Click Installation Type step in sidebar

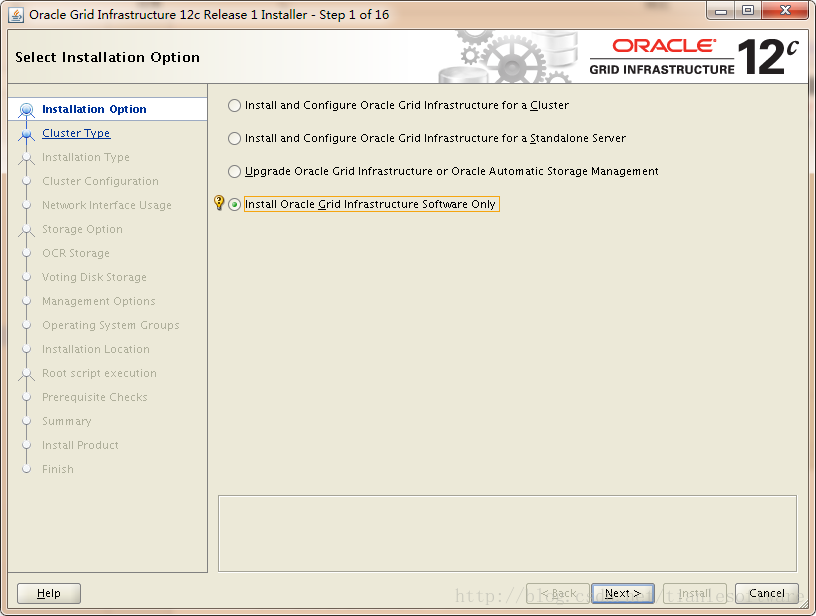86,157
